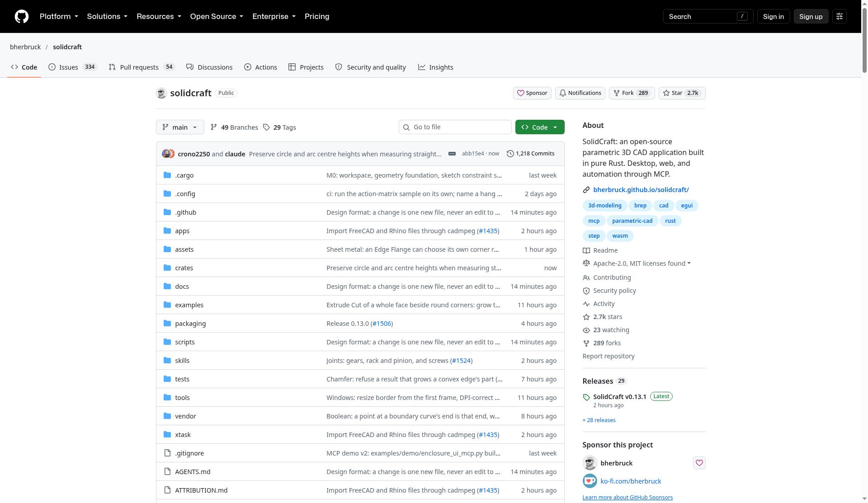The image size is (868, 503).
Task: Click the .cargo folder icon
Action: click(x=167, y=175)
